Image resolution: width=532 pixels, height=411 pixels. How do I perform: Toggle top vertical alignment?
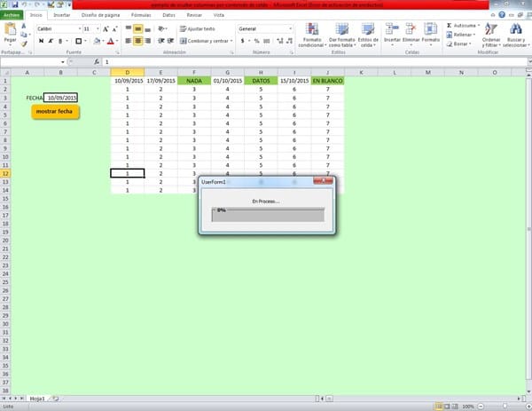tap(129, 29)
